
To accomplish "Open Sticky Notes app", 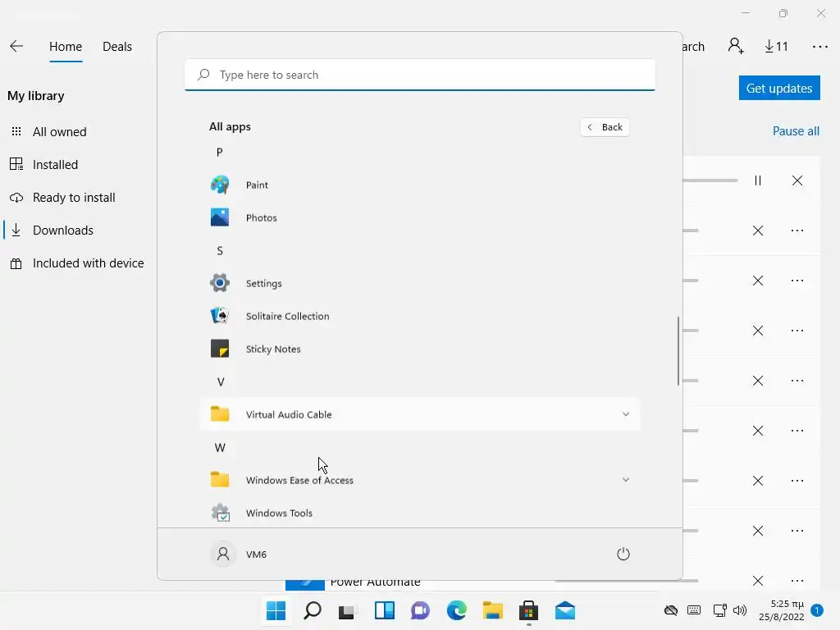I will coord(420,349).
